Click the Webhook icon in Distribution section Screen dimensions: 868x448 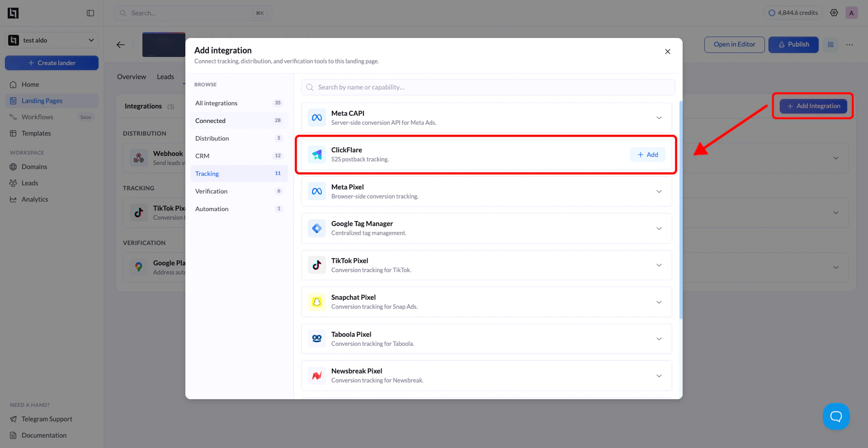(139, 158)
